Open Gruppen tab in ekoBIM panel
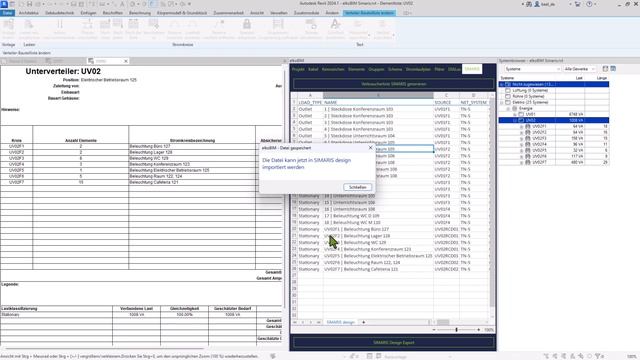Screen dimensions: 640x360 (x=376, y=69)
